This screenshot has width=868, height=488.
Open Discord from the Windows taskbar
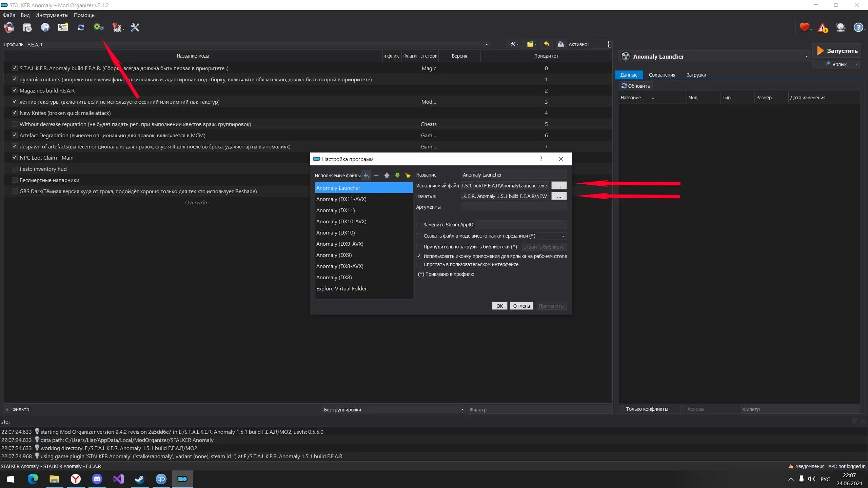click(97, 479)
